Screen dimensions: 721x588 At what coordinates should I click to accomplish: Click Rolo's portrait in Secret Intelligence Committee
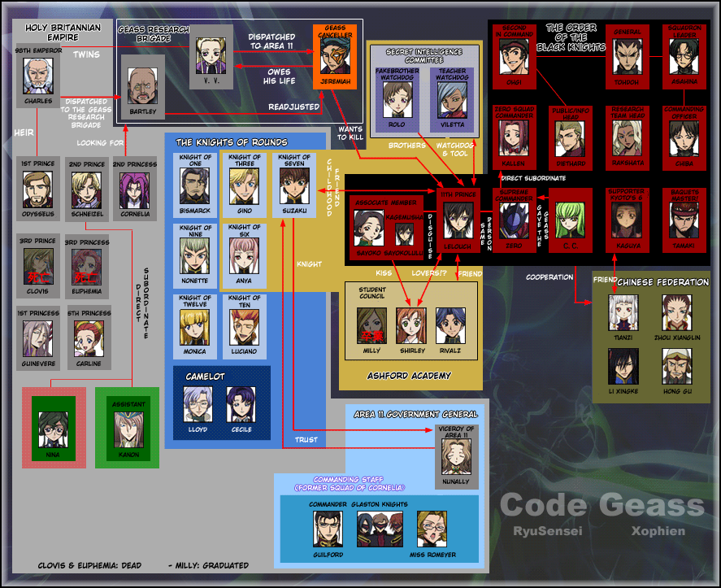coord(397,100)
